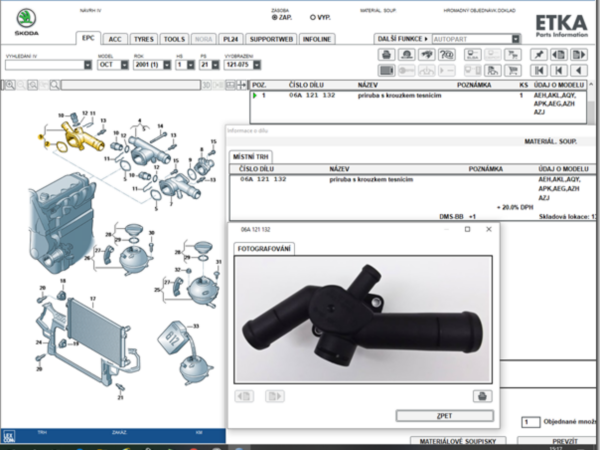Switch to the TYRES tab
Image resolution: width=600 pixels, height=450 pixels.
142,40
